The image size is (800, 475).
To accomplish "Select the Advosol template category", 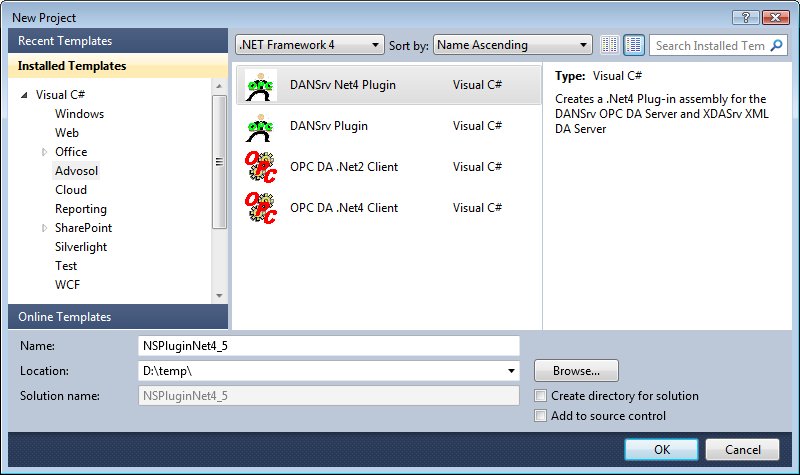I will (x=77, y=171).
